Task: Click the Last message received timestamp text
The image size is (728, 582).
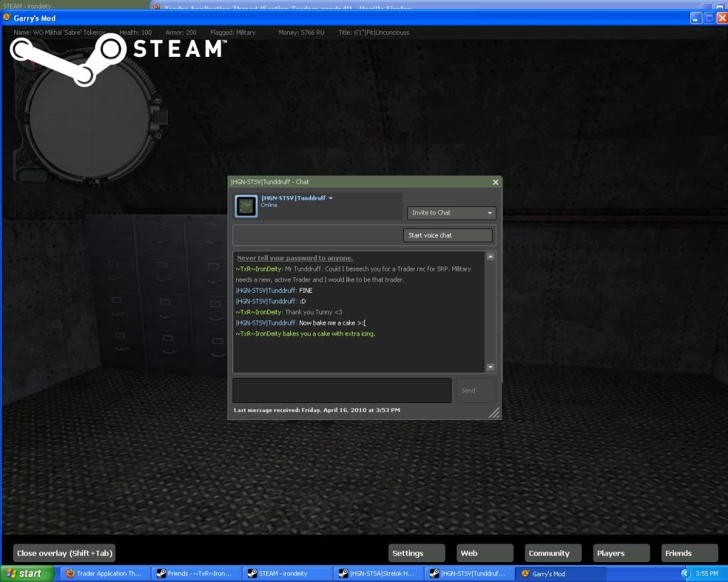Action: tap(316, 410)
